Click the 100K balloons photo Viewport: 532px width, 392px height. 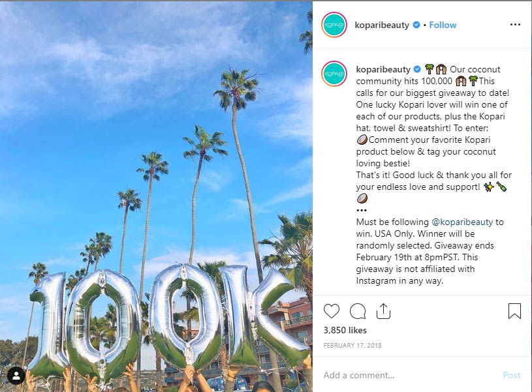point(156,196)
